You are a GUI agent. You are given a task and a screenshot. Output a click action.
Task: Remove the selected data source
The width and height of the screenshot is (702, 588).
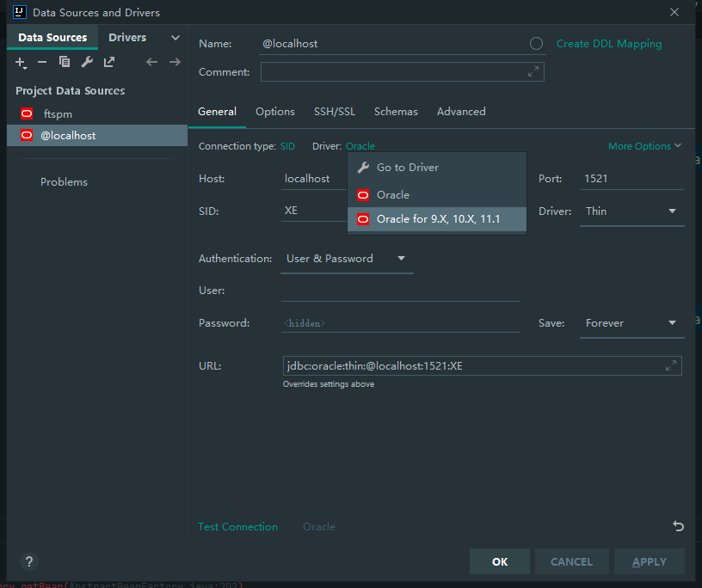tap(42, 62)
